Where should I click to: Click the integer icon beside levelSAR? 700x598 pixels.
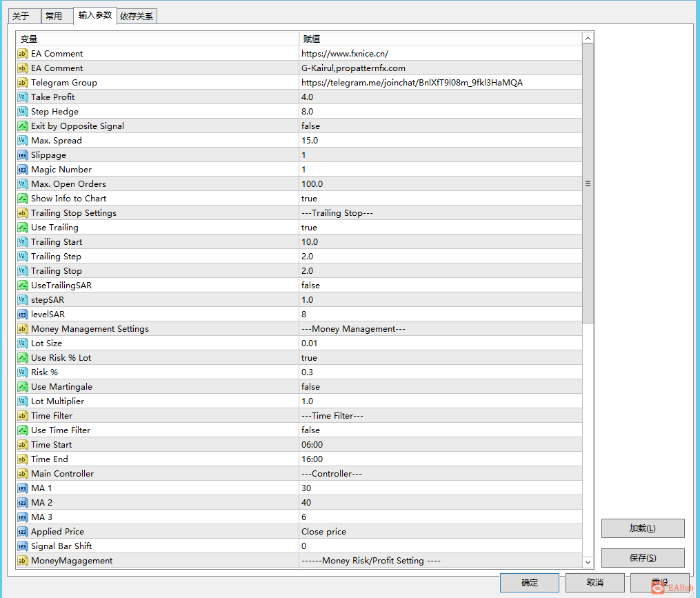coord(22,315)
